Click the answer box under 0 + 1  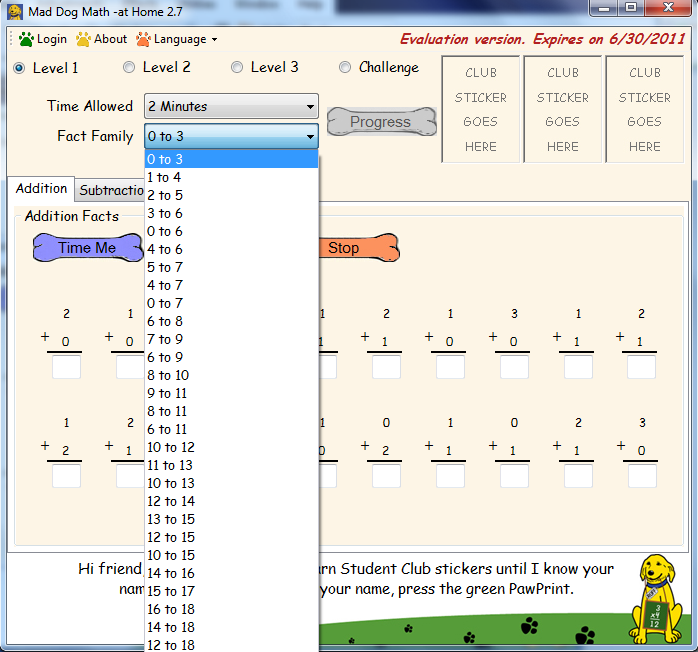tap(514, 476)
